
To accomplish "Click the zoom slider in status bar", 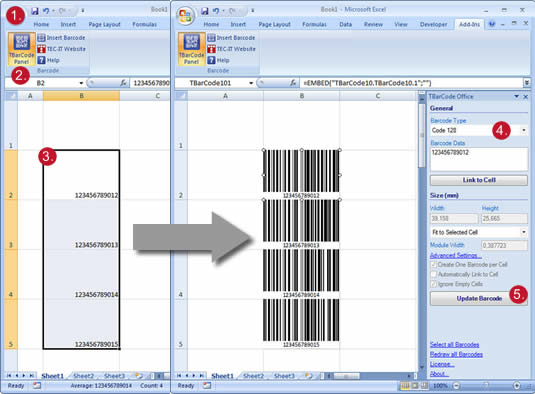I will [x=486, y=386].
